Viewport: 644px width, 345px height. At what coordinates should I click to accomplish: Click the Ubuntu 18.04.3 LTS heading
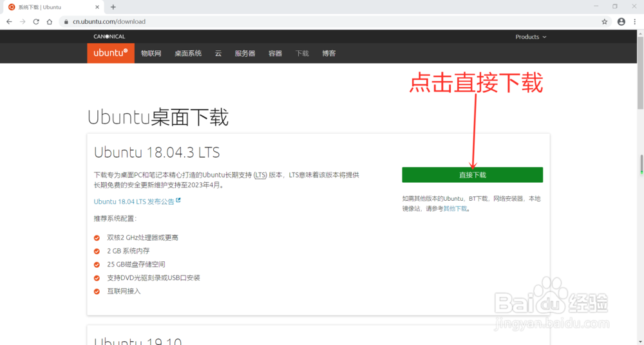tap(157, 153)
